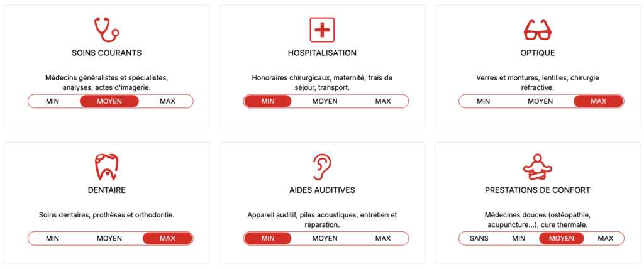644x269 pixels.
Task: Set Prestations de Confort to MAX
Action: tap(606, 238)
